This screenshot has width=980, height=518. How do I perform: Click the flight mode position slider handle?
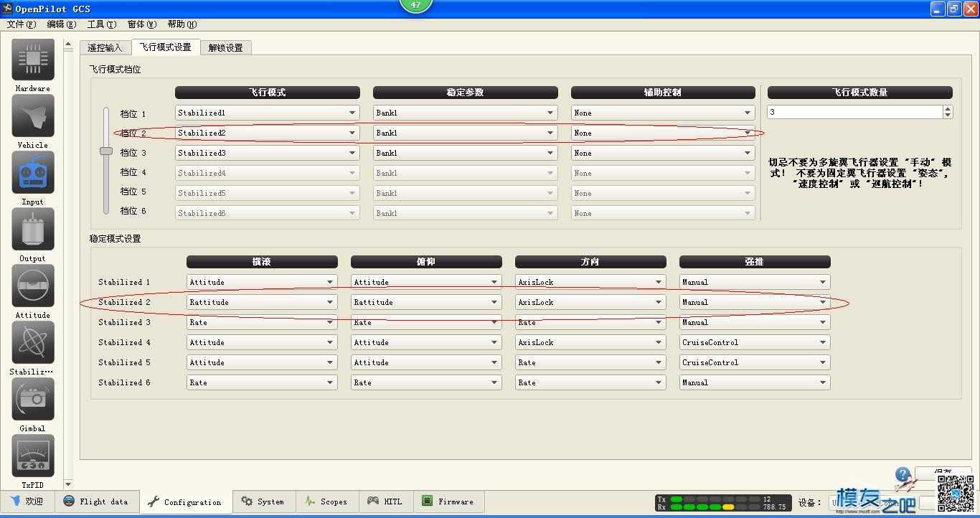(106, 151)
